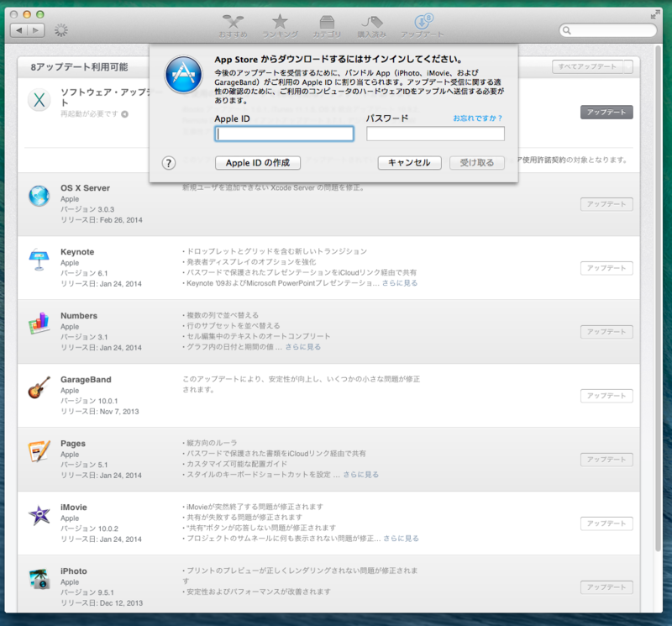Update OS X Server
This screenshot has width=672, height=626.
[606, 204]
